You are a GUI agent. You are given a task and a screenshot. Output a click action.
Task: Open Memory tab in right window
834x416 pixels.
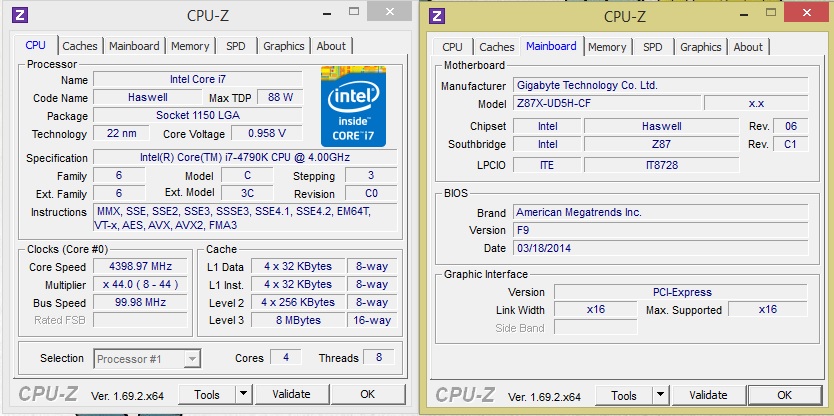click(607, 47)
